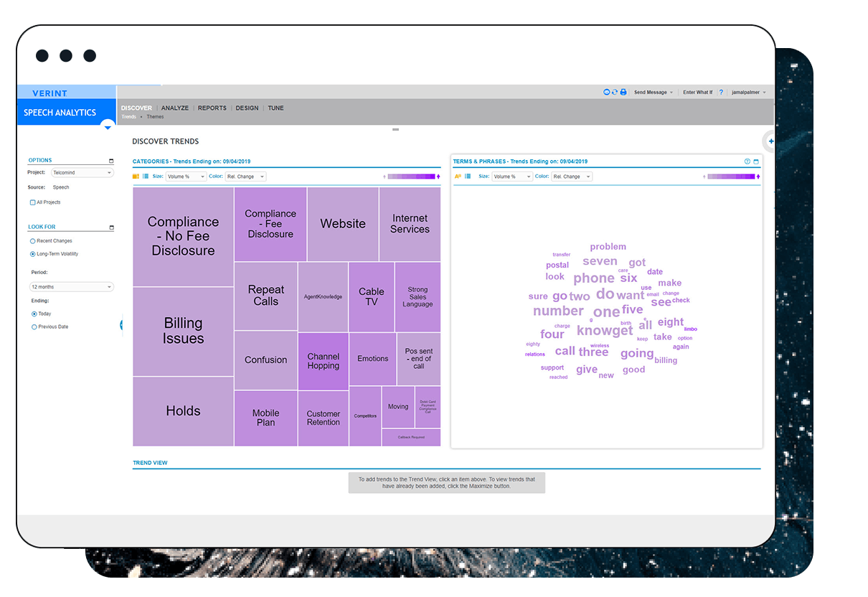
Task: Choose the Previous Date radio option
Action: 34,327
